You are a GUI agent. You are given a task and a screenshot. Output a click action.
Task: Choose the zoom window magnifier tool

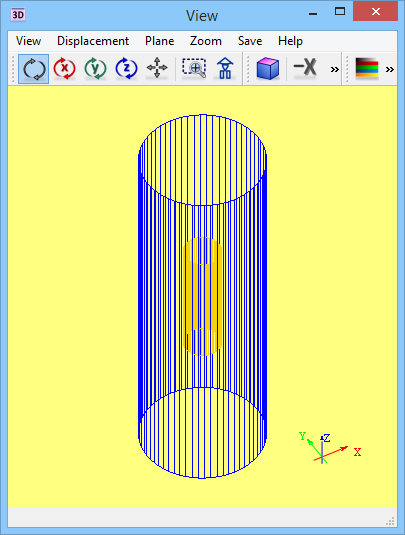194,68
